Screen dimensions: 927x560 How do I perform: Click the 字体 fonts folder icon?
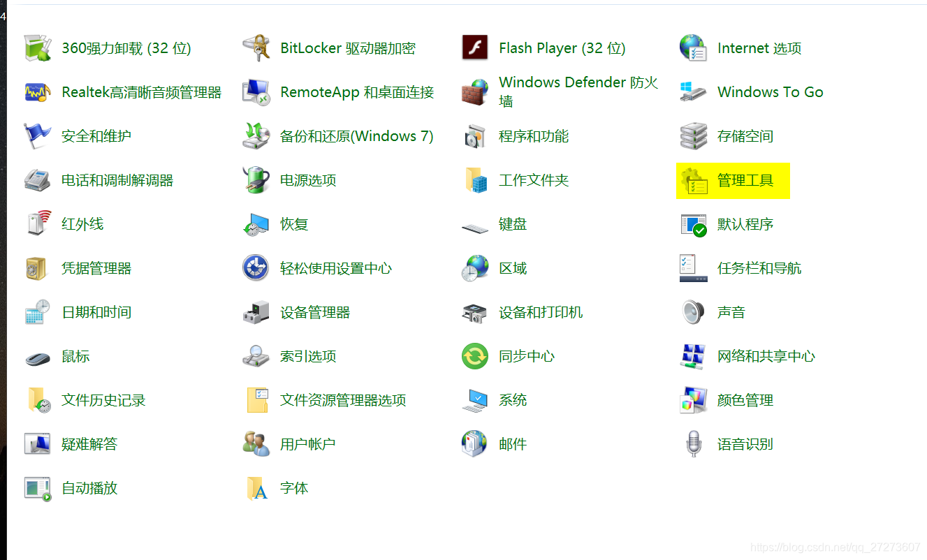256,488
